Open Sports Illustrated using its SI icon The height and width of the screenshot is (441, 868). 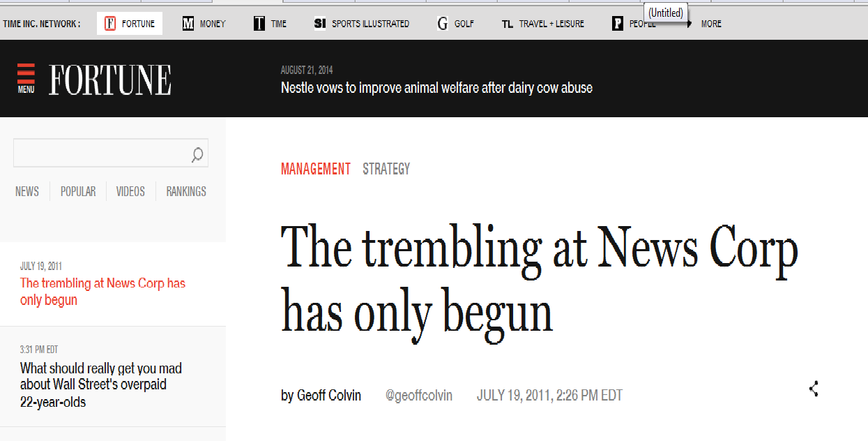coord(319,22)
